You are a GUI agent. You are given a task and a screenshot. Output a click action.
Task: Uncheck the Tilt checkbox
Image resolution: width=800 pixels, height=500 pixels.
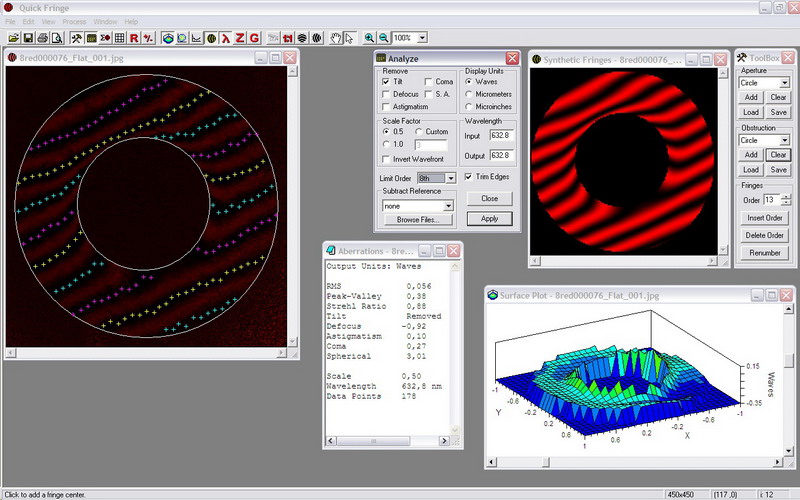386,82
